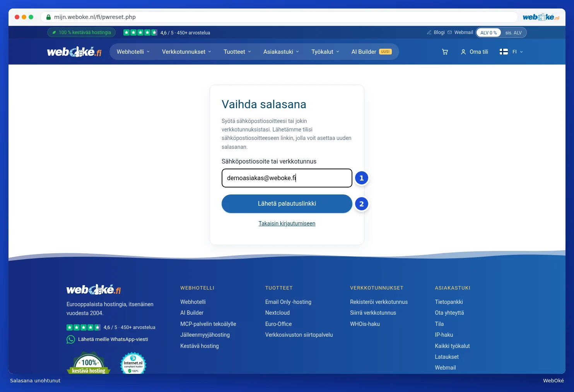Click the green leaf hosting badge
The image size is (574, 392).
(81, 32)
